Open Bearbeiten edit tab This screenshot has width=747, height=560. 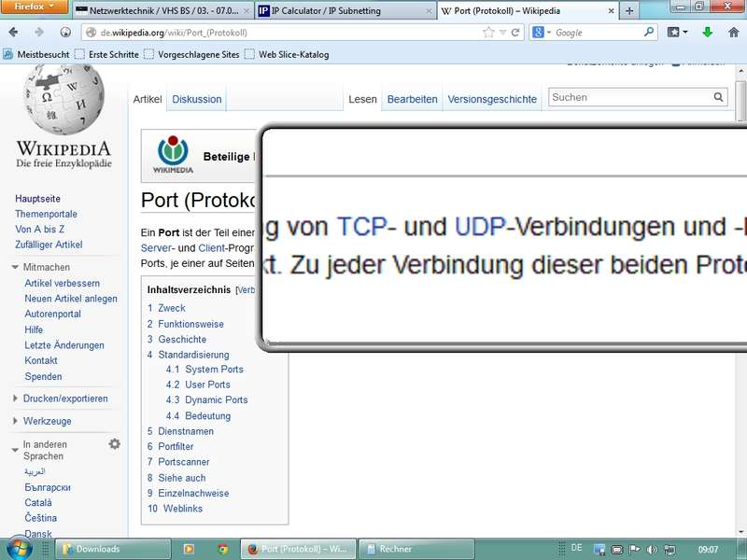point(412,99)
